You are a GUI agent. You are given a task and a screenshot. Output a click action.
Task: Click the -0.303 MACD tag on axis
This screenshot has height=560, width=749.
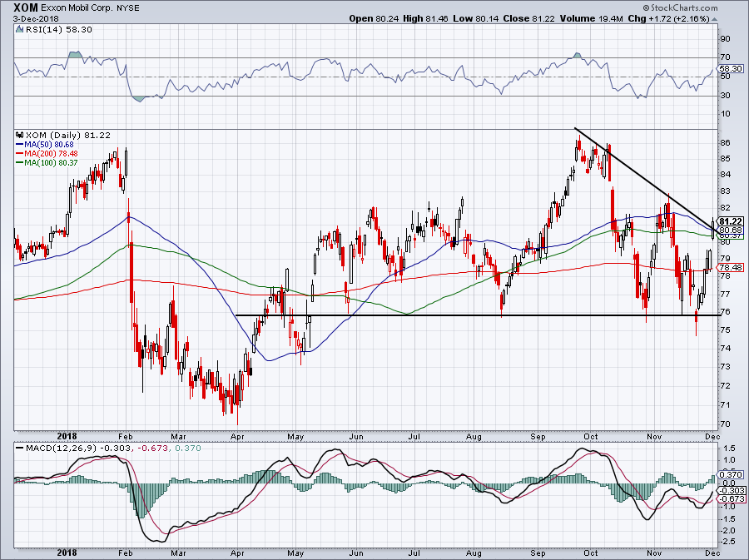pos(731,491)
